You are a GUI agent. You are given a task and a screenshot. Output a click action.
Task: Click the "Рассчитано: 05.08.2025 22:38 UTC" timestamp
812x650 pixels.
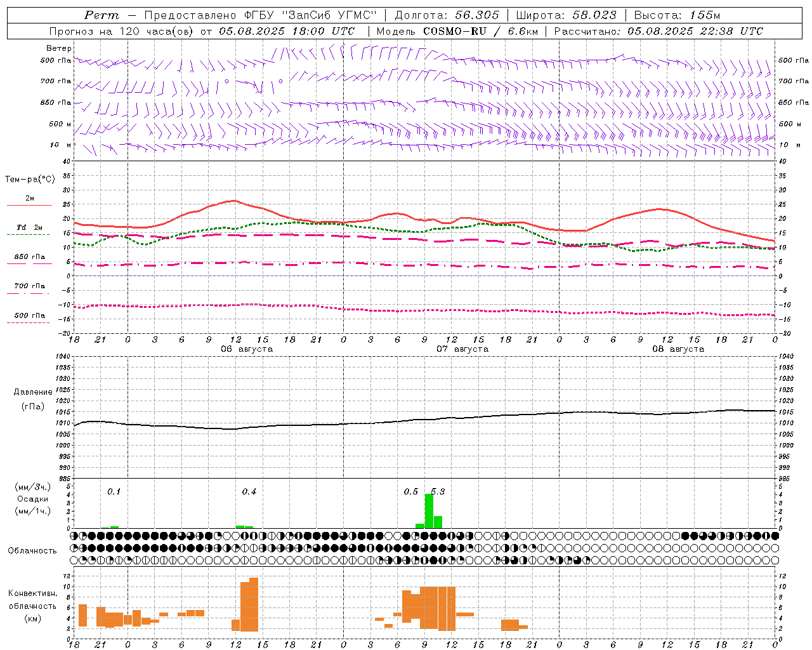[x=658, y=31]
